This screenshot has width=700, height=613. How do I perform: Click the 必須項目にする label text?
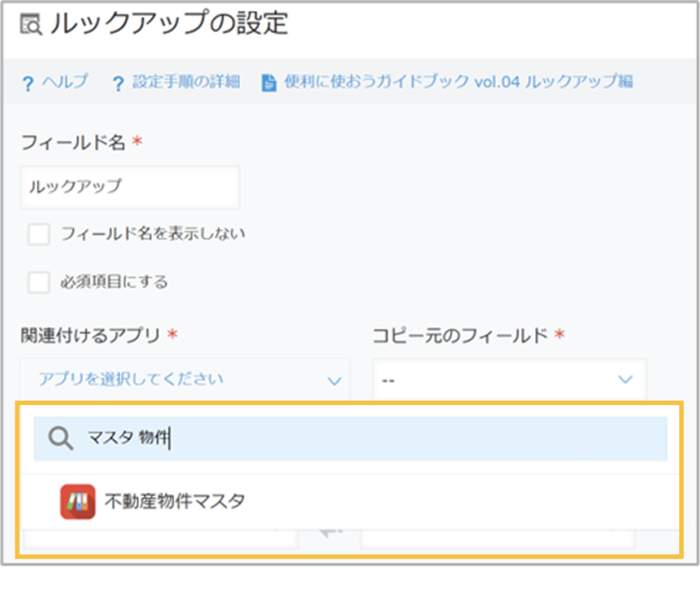point(115,282)
